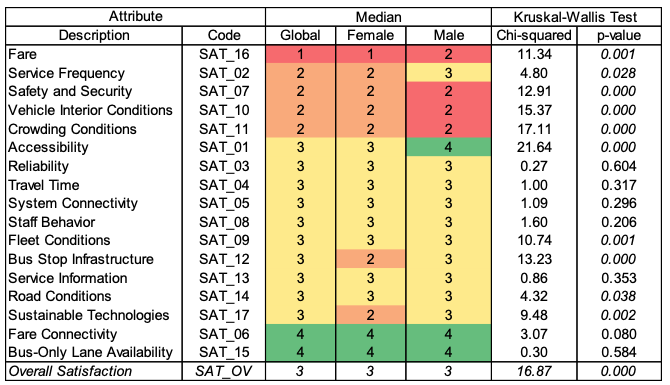
Task: Select the Overall Satisfaction row label
Action: (70, 371)
